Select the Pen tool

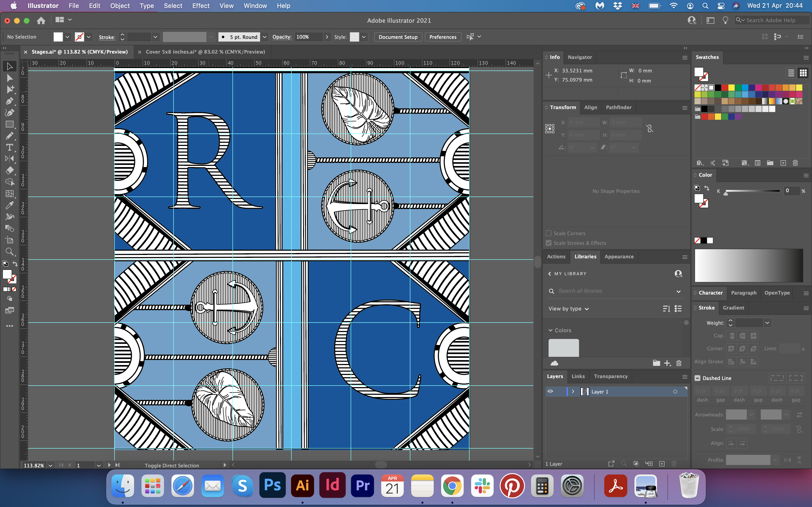(x=9, y=101)
